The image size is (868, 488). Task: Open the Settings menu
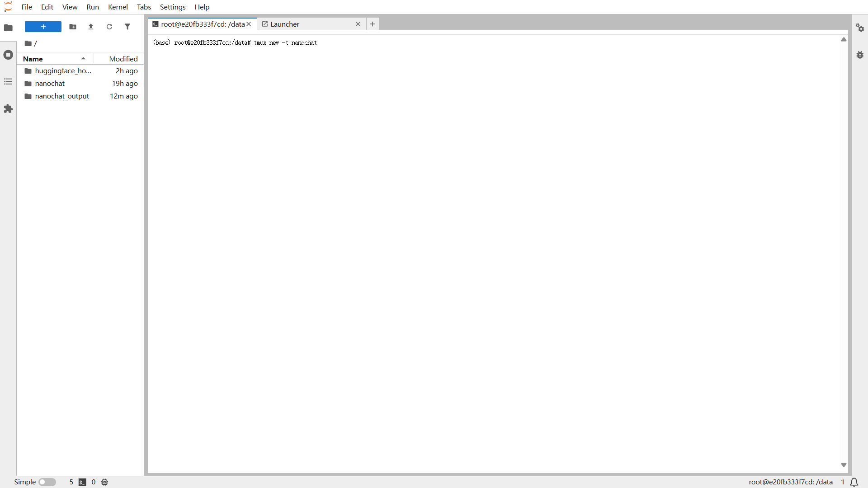pyautogui.click(x=173, y=7)
